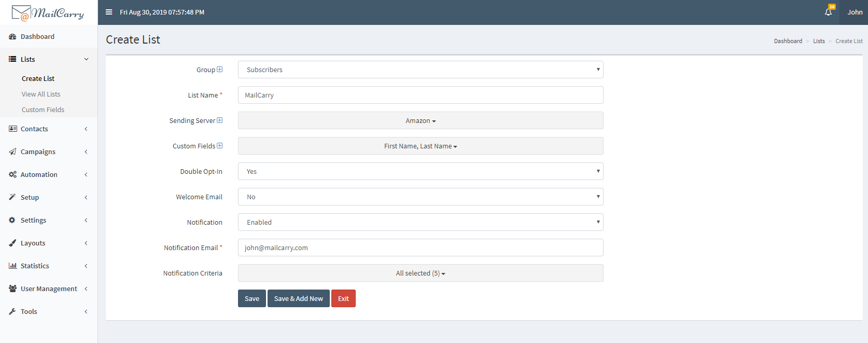Click the Lists breadcrumb link
Viewport: 868px width, 343px height.
click(819, 41)
